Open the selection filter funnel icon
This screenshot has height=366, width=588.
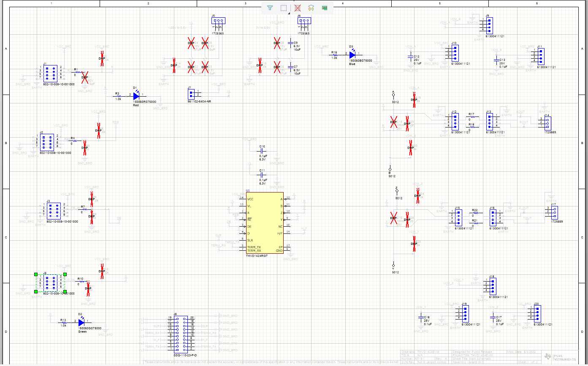click(x=270, y=8)
